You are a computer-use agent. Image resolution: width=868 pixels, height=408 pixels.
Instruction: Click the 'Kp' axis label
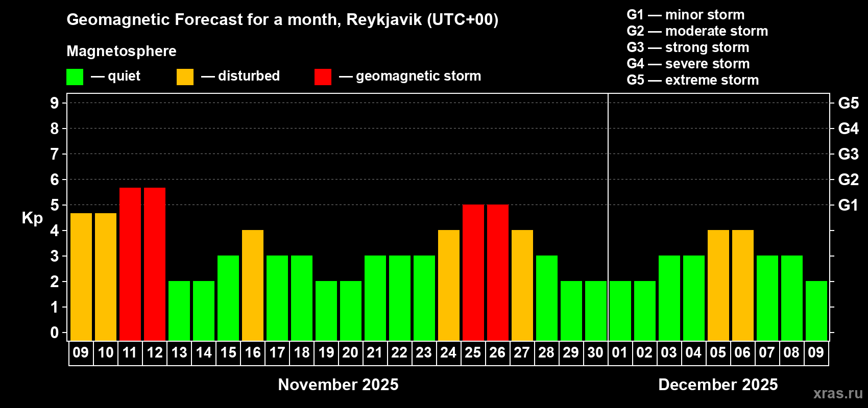(x=32, y=219)
